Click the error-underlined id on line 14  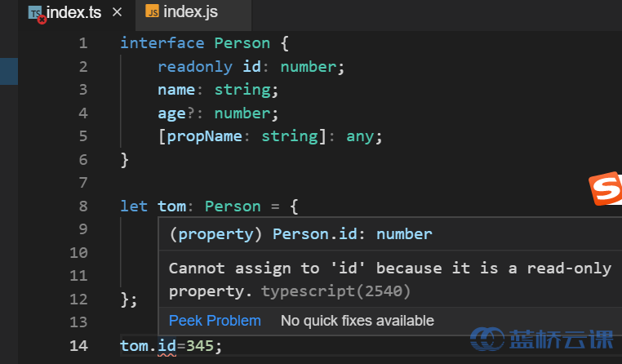tap(167, 346)
